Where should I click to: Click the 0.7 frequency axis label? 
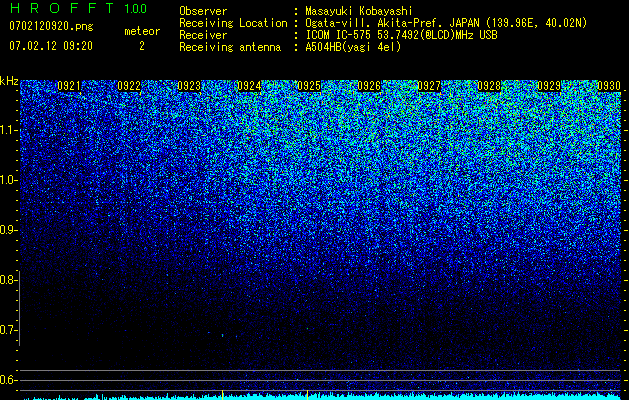[8, 330]
